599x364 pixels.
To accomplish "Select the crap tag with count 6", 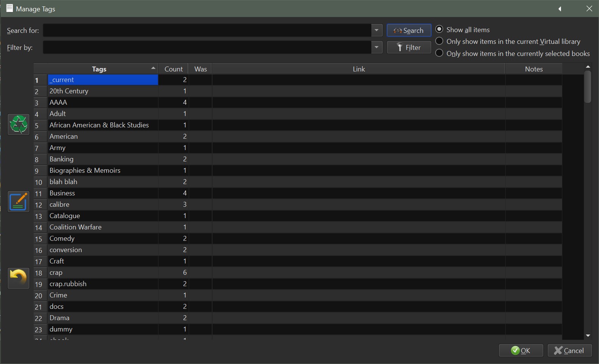I will click(x=103, y=273).
